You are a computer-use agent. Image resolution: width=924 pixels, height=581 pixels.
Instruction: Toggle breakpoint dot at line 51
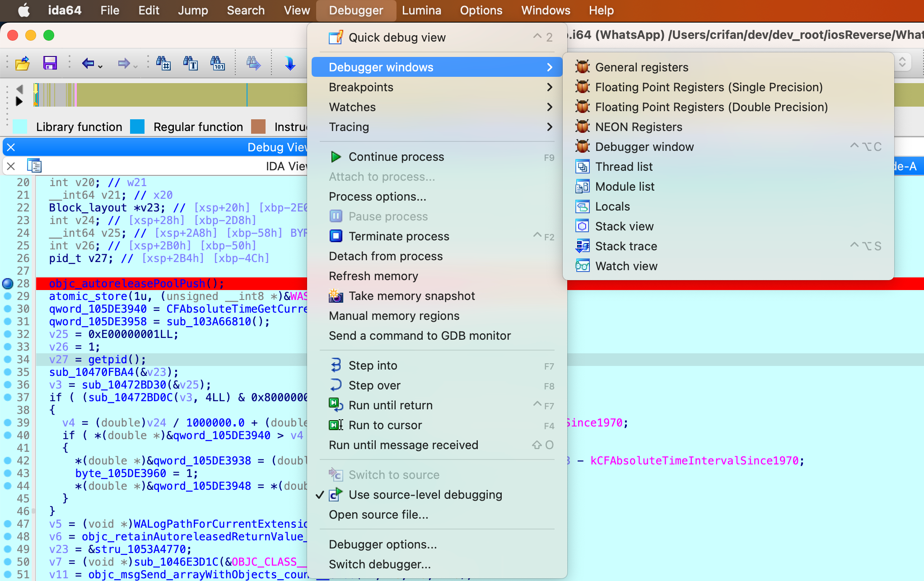(8, 575)
